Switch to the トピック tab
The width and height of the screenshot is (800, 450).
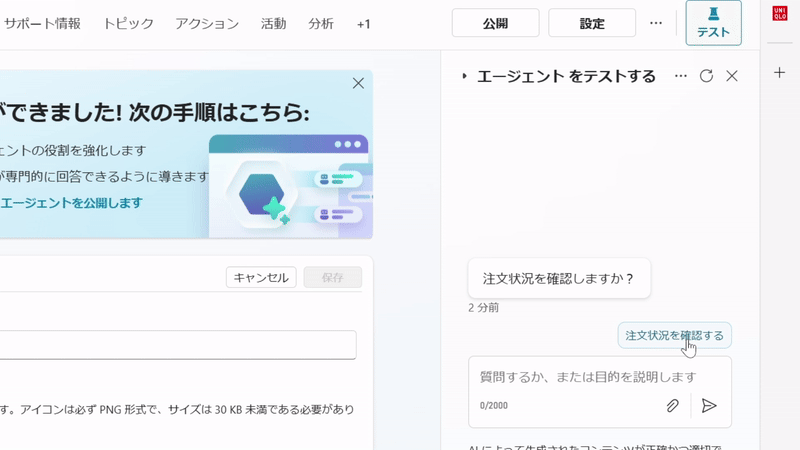click(x=129, y=23)
